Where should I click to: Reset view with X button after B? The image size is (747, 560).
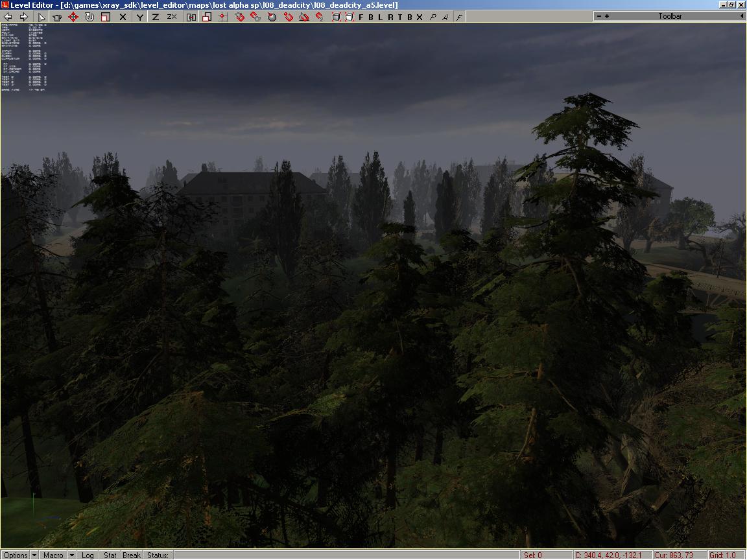(x=420, y=17)
